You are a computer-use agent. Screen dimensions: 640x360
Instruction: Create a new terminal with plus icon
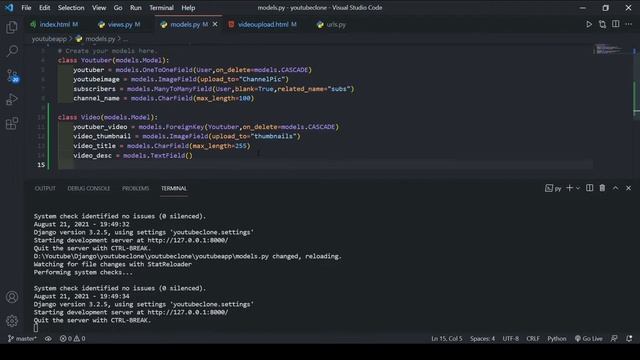tap(569, 188)
